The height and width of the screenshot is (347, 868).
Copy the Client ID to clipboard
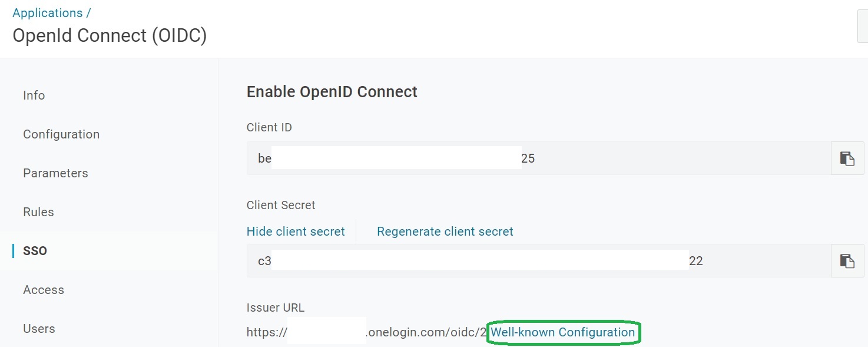pyautogui.click(x=847, y=158)
